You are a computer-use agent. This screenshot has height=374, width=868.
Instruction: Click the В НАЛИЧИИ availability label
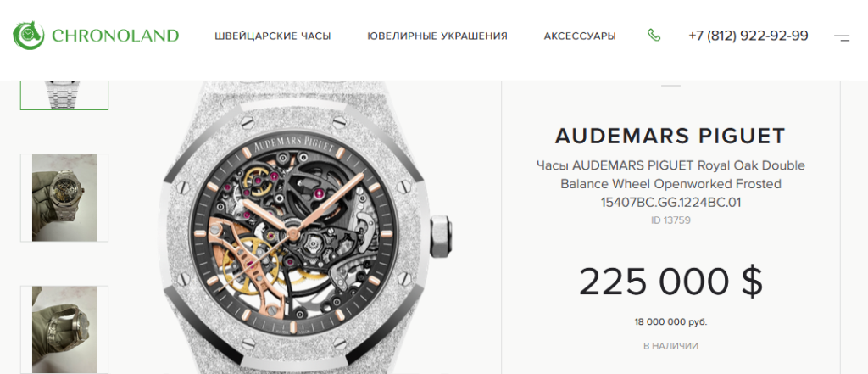[x=670, y=346]
